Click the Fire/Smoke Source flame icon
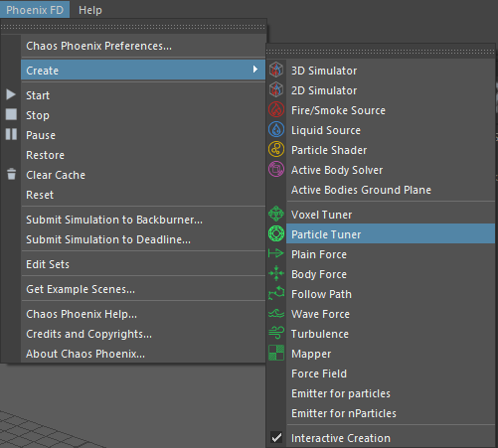The width and height of the screenshot is (498, 448). [x=276, y=109]
